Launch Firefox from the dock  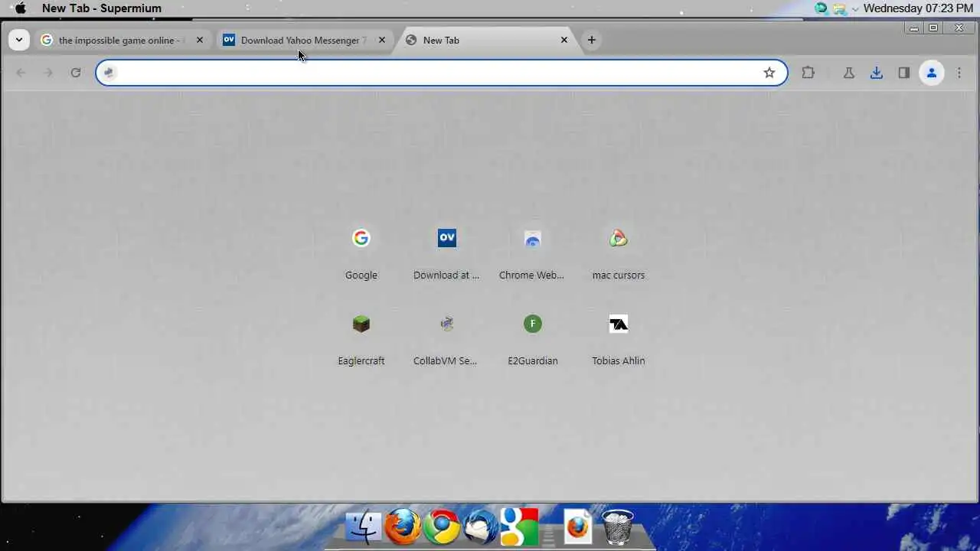pyautogui.click(x=403, y=527)
